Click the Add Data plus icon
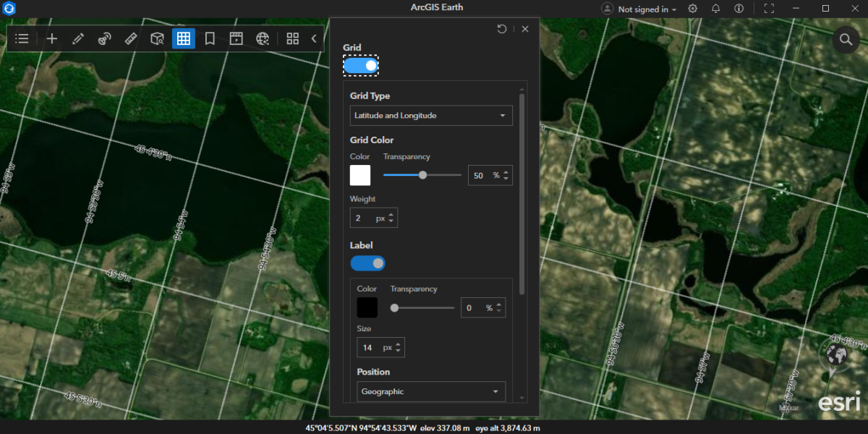Viewport: 868px width, 434px height. tap(52, 38)
